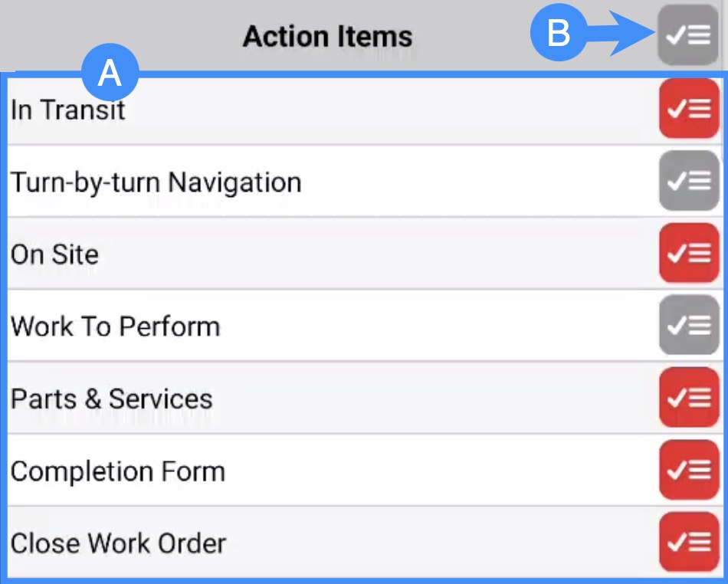Choose the Parts & Services row
728x584 pixels.
click(x=111, y=399)
